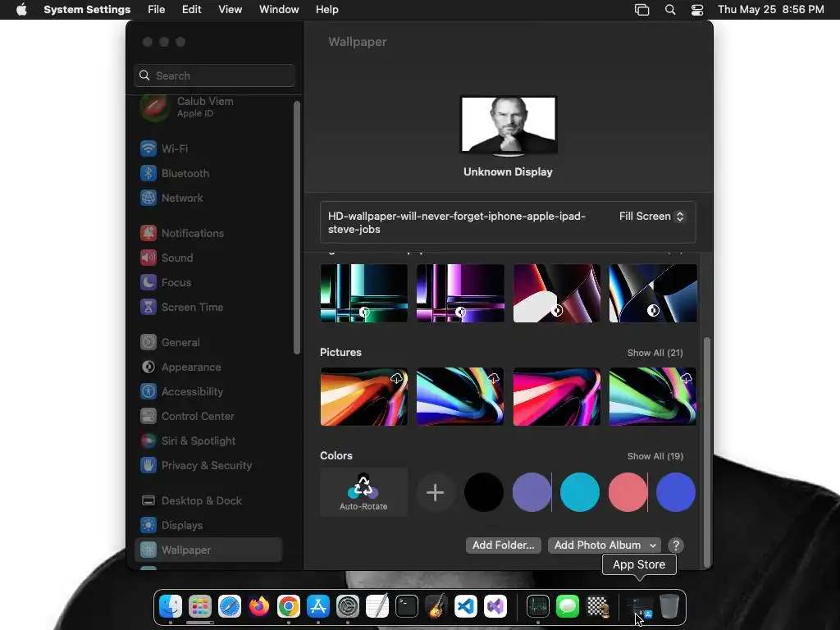Launch Chess from the Dock
The height and width of the screenshot is (630, 840).
[x=597, y=606]
